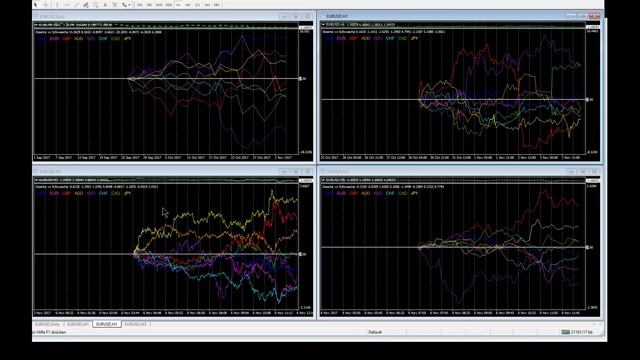Maximize the EURUSD,Daily chart window
Image resolution: width=640 pixels, height=360 pixels.
pos(296,16)
